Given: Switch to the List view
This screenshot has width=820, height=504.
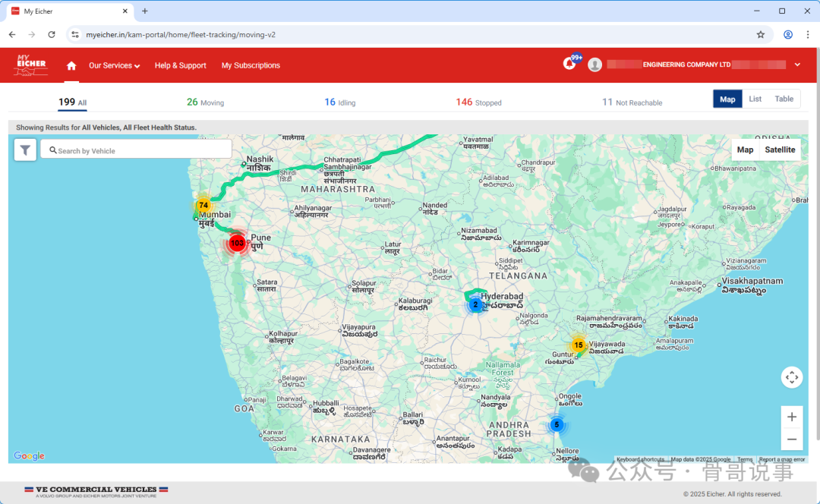Looking at the screenshot, I should tap(755, 99).
